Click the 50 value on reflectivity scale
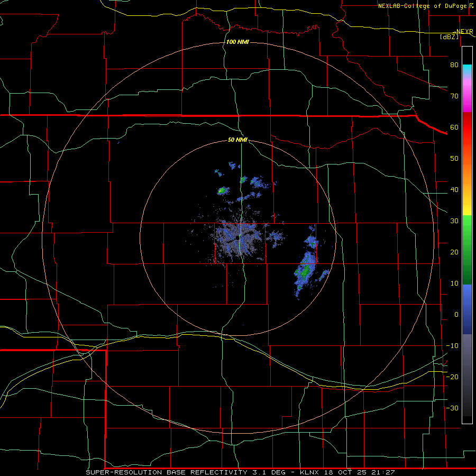 click(454, 159)
